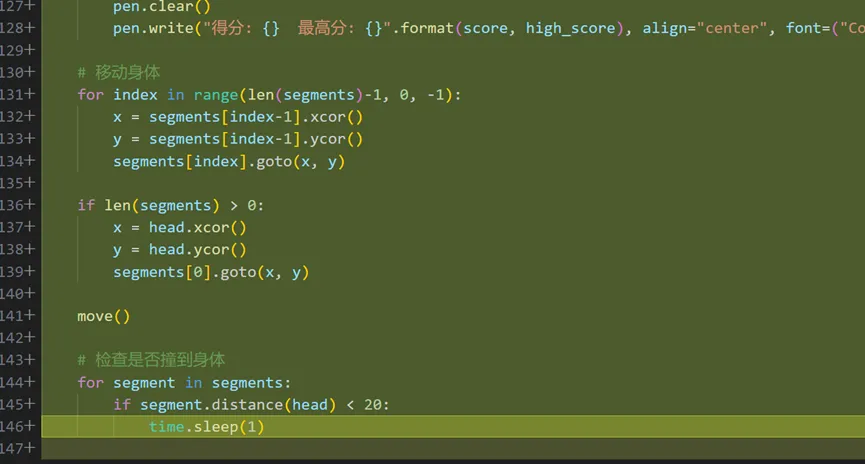This screenshot has height=464, width=865.
Task: Click the 'move()' call on line 141
Action: [x=104, y=316]
